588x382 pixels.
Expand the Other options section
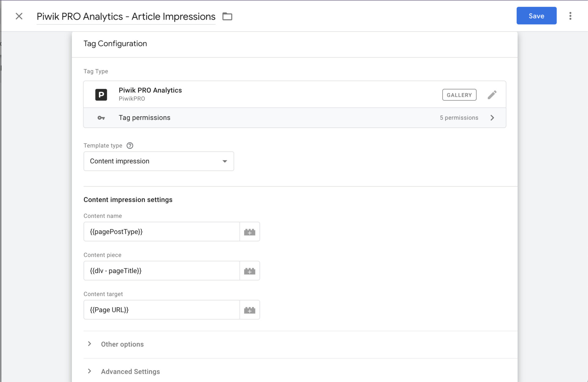[122, 344]
